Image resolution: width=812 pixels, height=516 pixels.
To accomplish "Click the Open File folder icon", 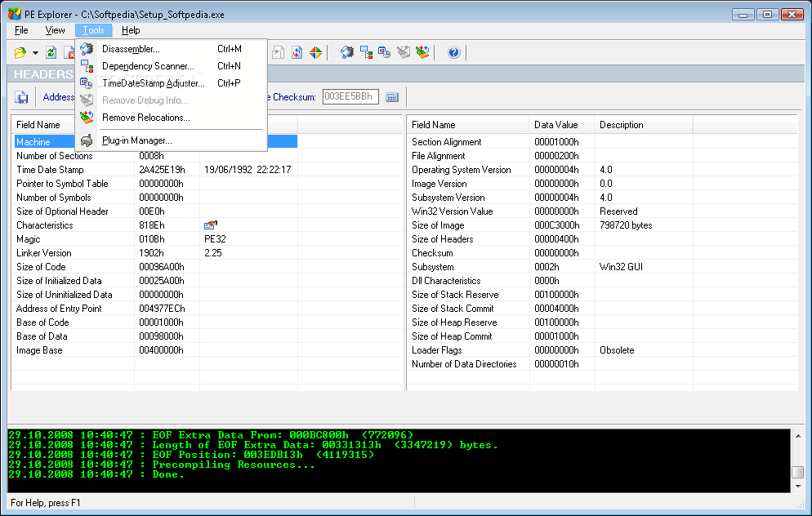I will pos(20,52).
